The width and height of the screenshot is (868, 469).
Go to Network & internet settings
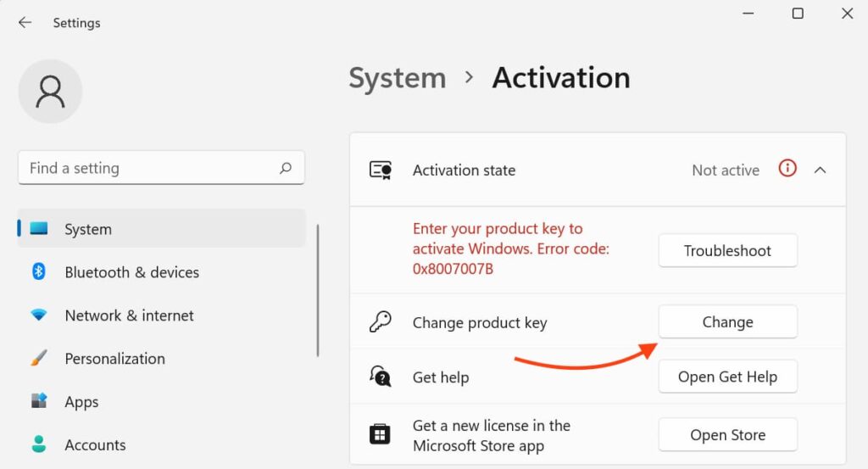tap(129, 315)
